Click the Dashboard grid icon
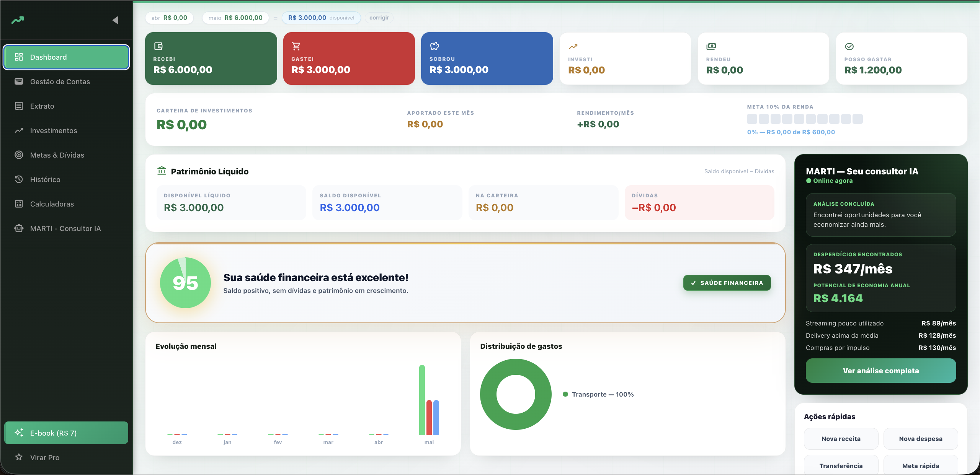This screenshot has width=980, height=475. 19,57
